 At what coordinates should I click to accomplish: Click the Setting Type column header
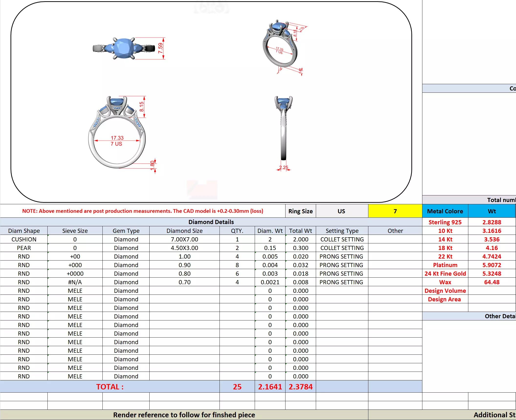coord(342,231)
